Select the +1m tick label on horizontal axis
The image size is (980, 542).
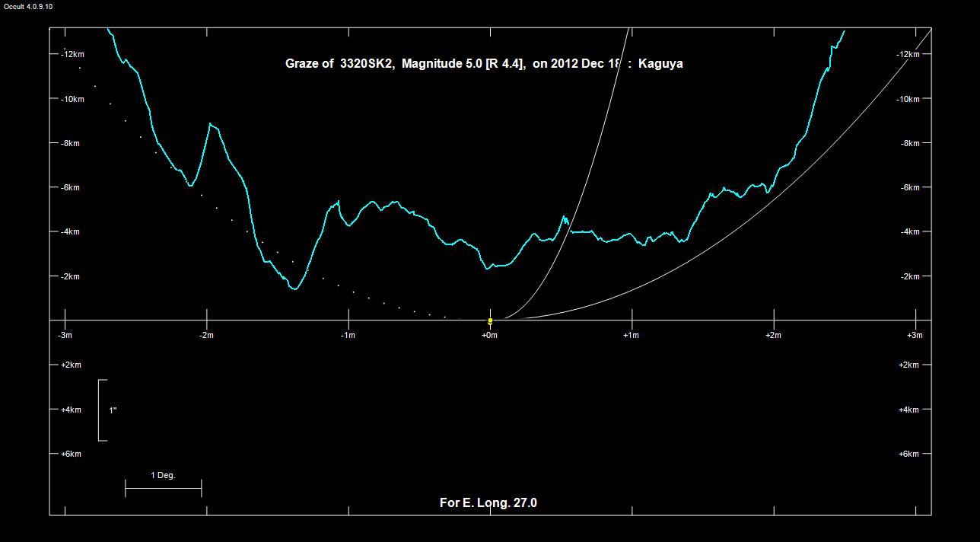pyautogui.click(x=631, y=336)
